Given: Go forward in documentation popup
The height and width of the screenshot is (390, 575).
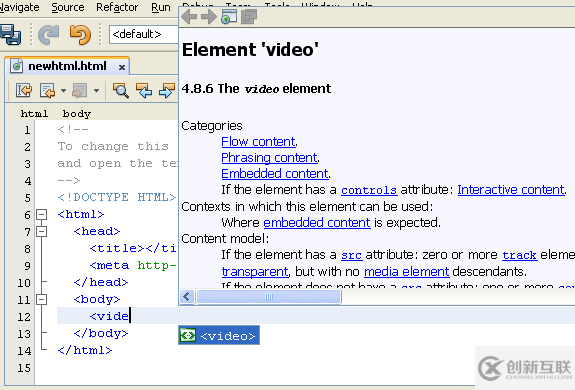Looking at the screenshot, I should point(209,16).
